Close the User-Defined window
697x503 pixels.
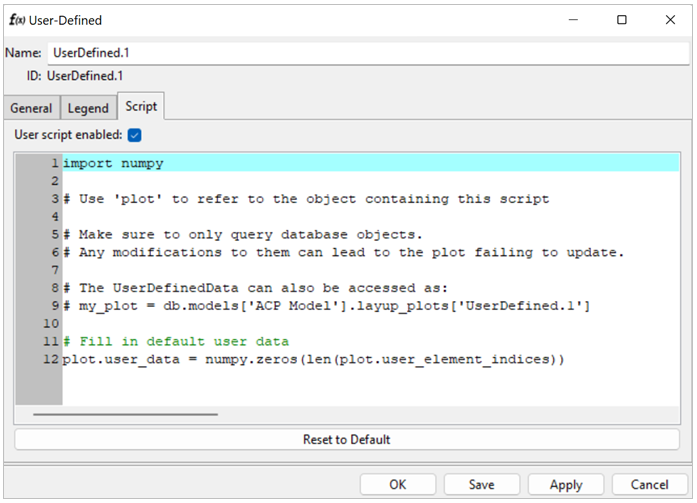pyautogui.click(x=670, y=20)
